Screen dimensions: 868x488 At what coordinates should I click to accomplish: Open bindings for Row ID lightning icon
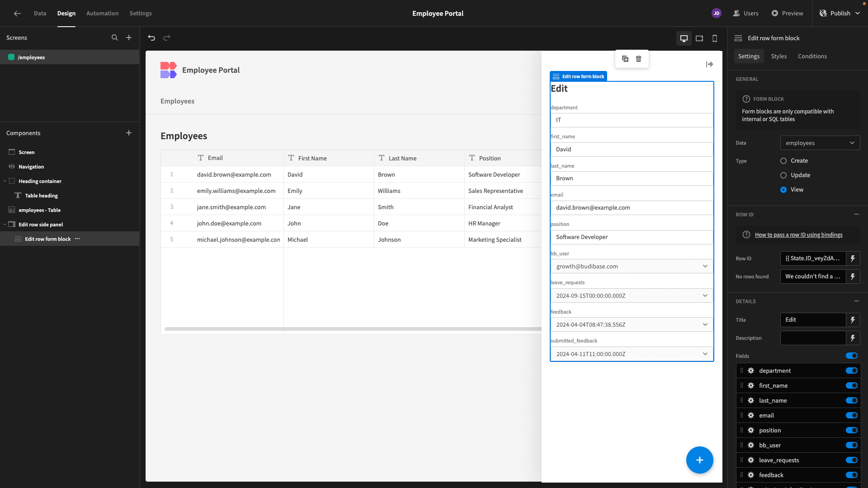click(853, 258)
